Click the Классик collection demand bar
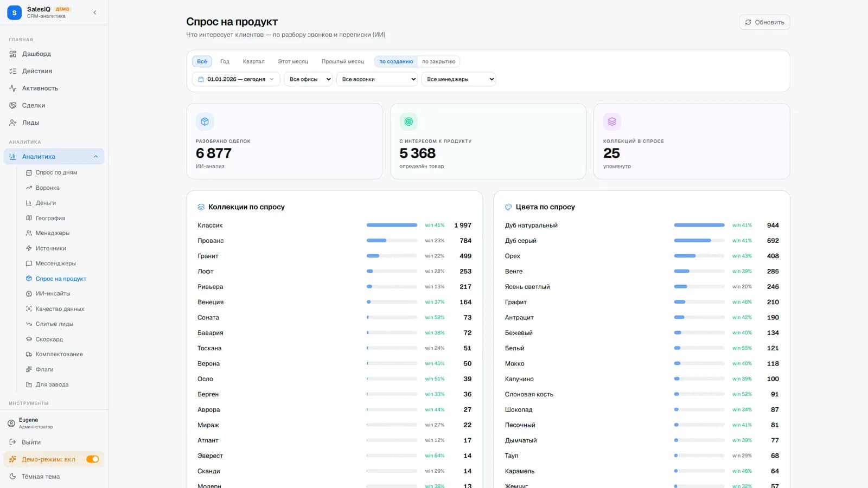This screenshot has width=868, height=488. pyautogui.click(x=392, y=225)
